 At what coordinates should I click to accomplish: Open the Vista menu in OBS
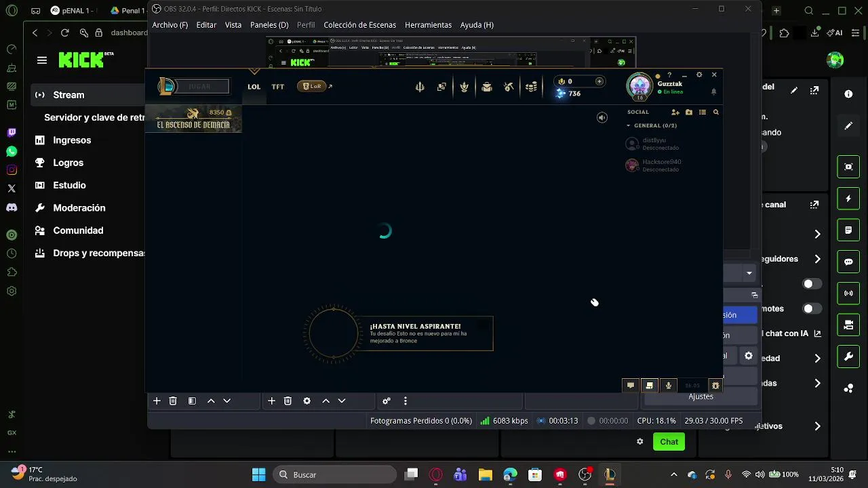(233, 25)
